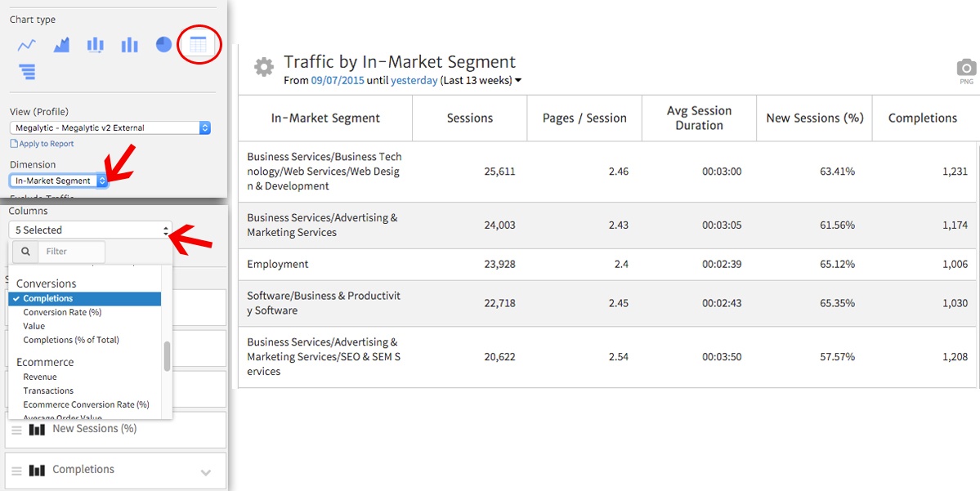Screen dimensions: 980x491
Task: Expand the Completions column chevron
Action: [x=206, y=472]
